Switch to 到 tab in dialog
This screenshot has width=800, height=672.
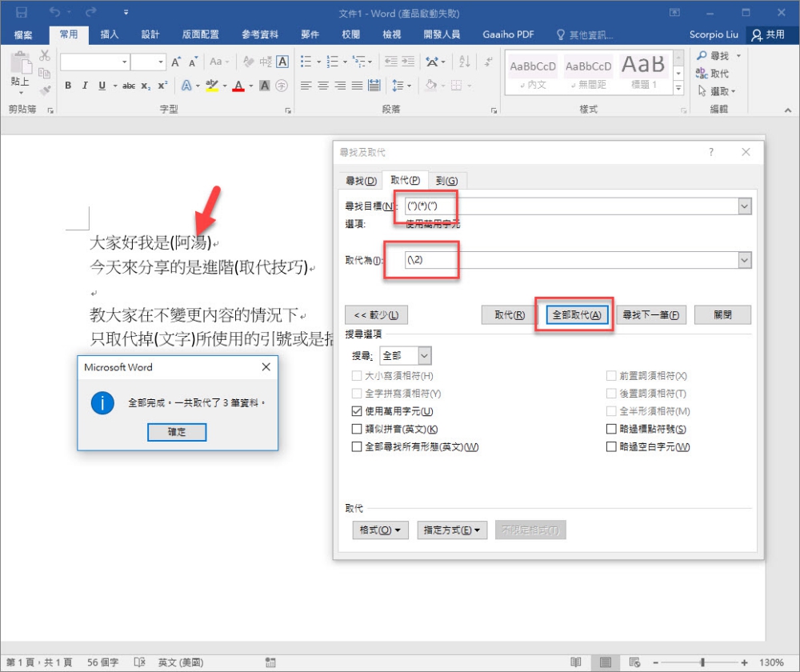pyautogui.click(x=446, y=181)
